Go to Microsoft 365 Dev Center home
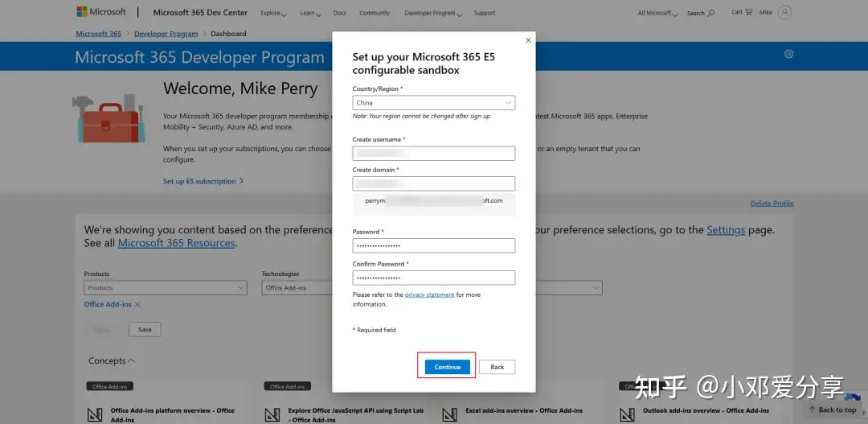868x424 pixels. tap(200, 12)
